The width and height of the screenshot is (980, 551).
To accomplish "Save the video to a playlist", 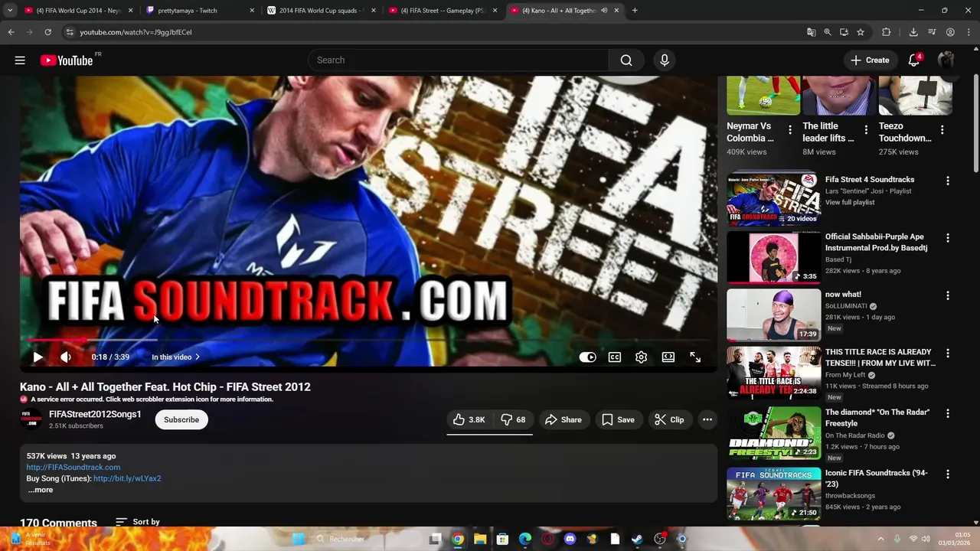I will 618,419.
